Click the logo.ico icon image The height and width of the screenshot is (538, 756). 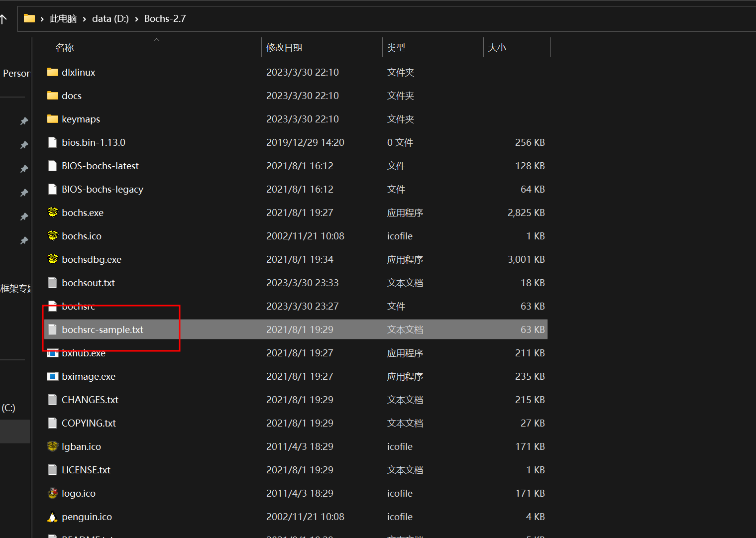pos(53,493)
